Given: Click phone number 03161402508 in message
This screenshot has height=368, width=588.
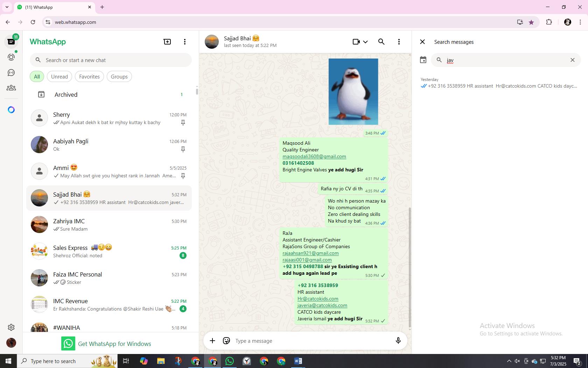Looking at the screenshot, I should (298, 163).
